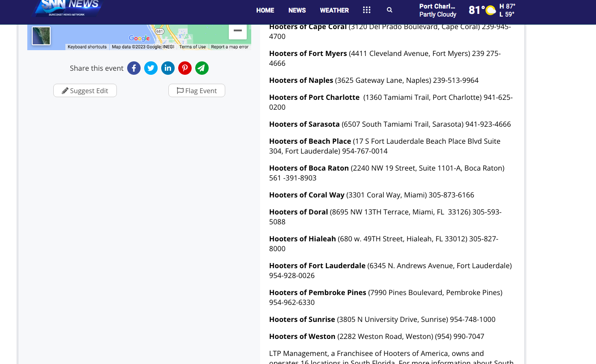The image size is (596, 364).
Task: Click Hooters of Beach Place text
Action: click(310, 141)
